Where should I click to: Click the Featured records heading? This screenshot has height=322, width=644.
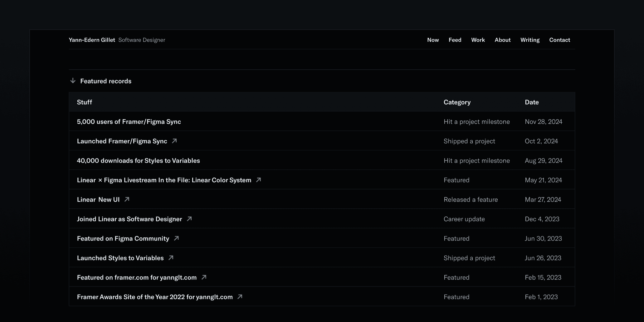pos(106,81)
